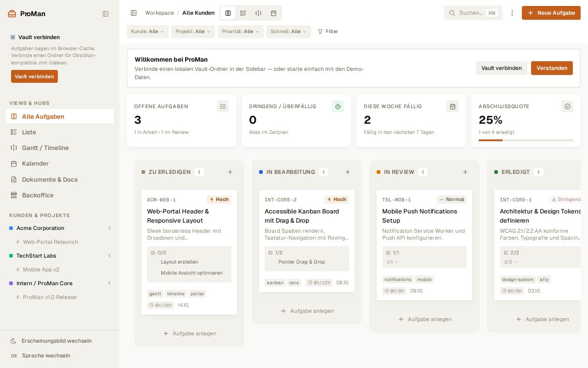Open the Schnell filter dropdown
This screenshot has height=368, width=588.
[x=288, y=31]
